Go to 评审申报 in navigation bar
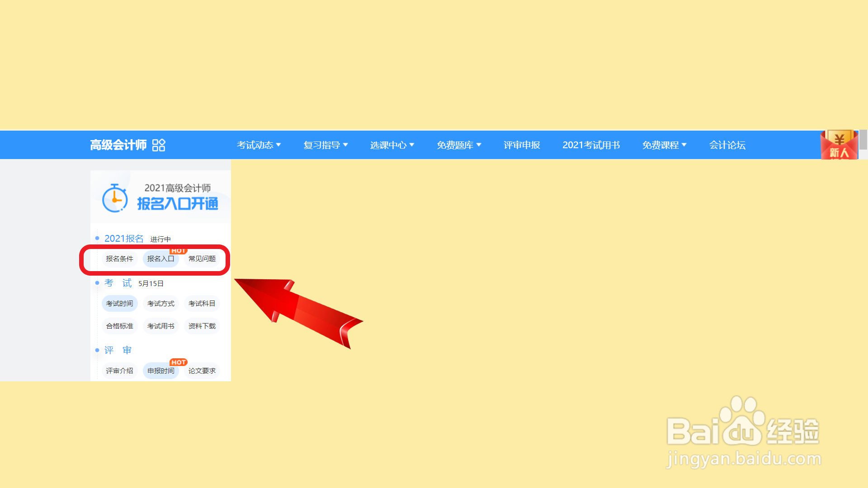This screenshot has height=488, width=868. (522, 145)
